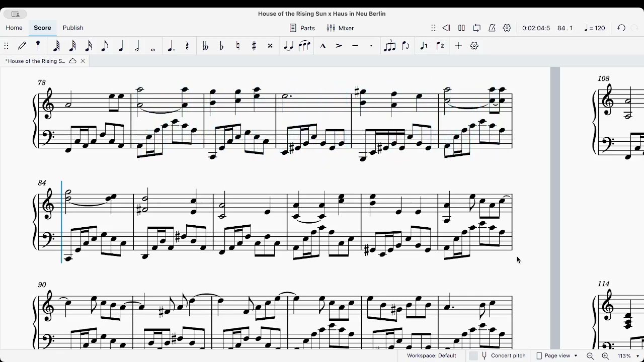This screenshot has height=362, width=644.
Task: Click the playback toolbar grip handle
Action: (x=433, y=28)
